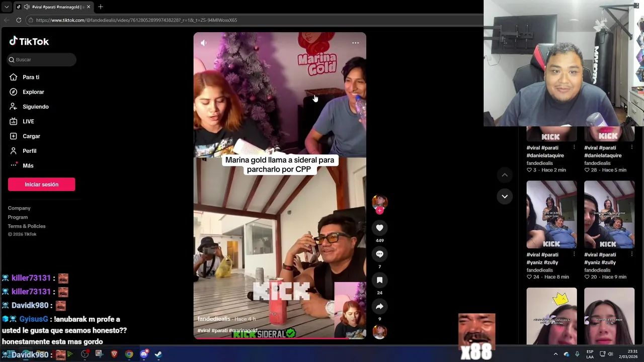The width and height of the screenshot is (644, 362).
Task: Open Steam from the taskbar
Action: (158, 354)
